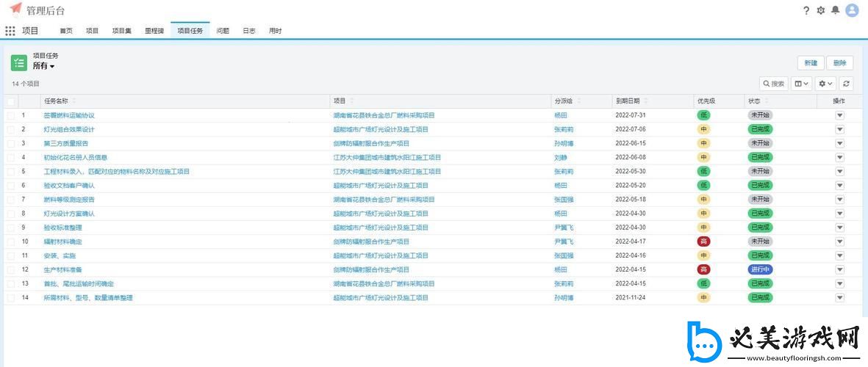Click the 新建 button

[x=810, y=63]
